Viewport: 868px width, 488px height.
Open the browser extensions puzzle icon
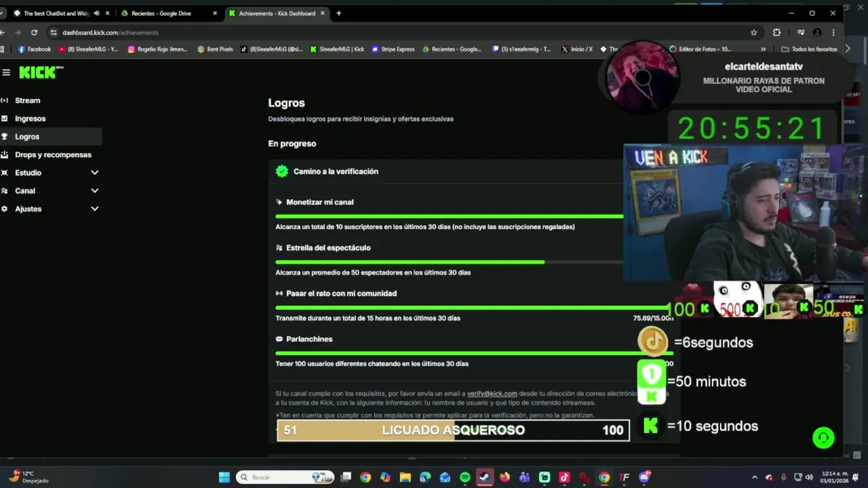(777, 33)
